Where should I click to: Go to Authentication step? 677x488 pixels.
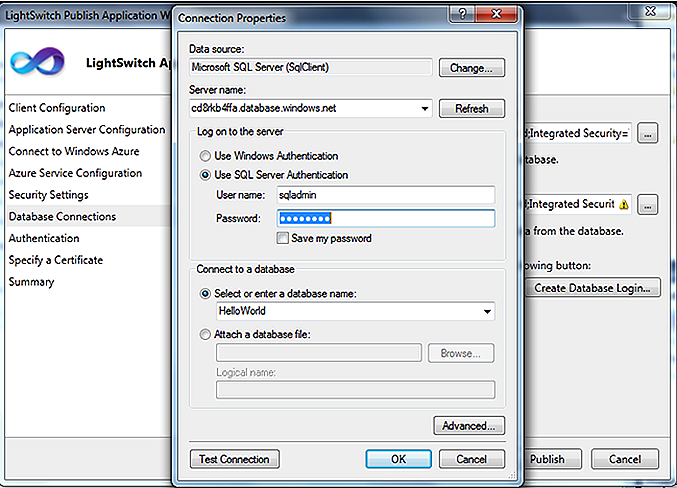(44, 238)
